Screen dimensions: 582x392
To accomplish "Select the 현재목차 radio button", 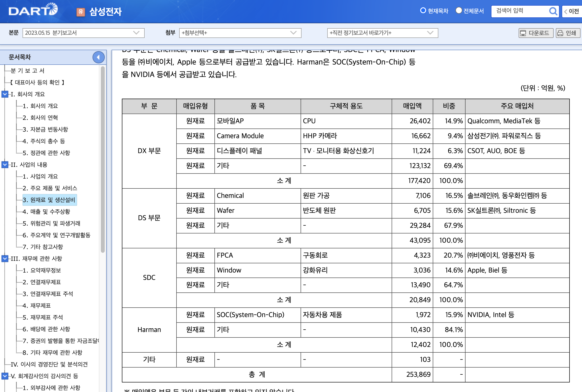I will tap(423, 11).
